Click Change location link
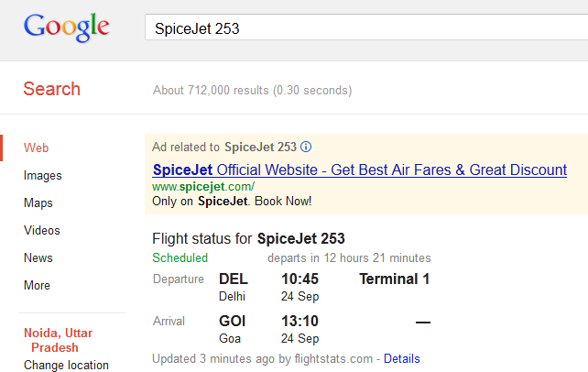 [x=66, y=365]
